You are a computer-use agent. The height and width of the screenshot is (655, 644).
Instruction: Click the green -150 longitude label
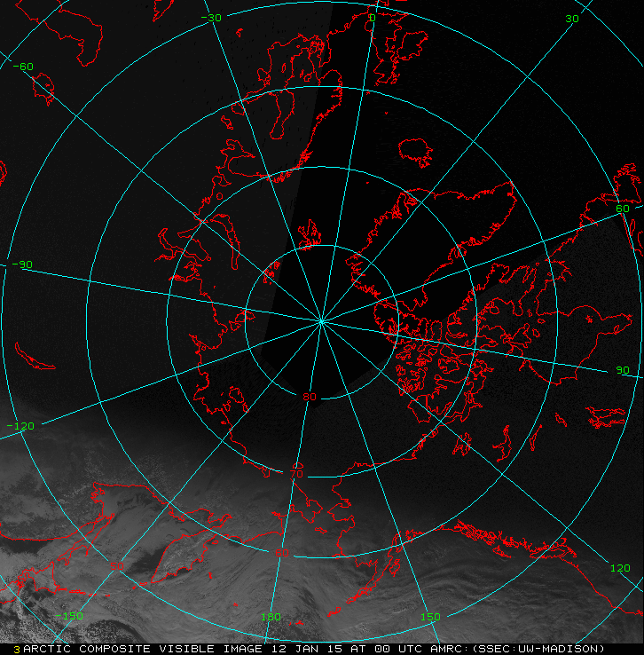pos(69,616)
